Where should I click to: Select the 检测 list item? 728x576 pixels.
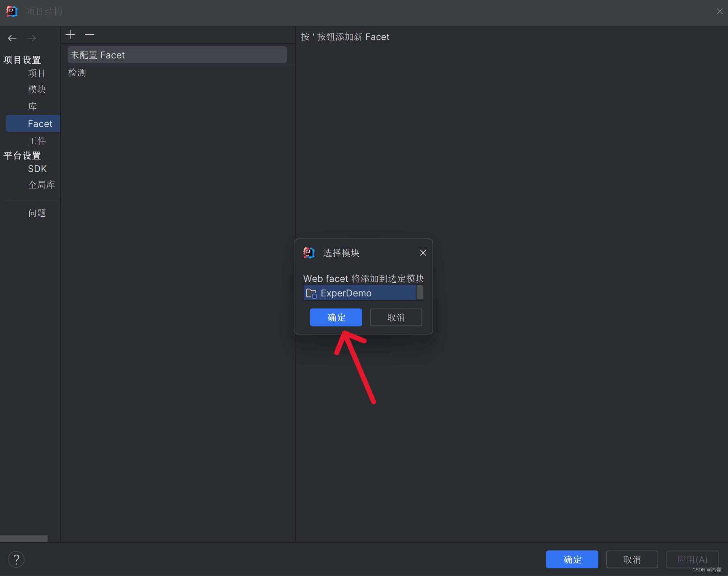tap(77, 72)
